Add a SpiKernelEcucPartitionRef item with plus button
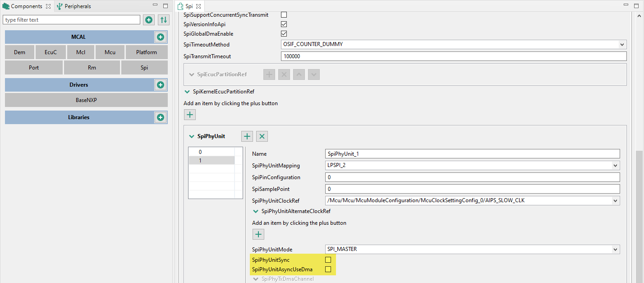 click(190, 115)
